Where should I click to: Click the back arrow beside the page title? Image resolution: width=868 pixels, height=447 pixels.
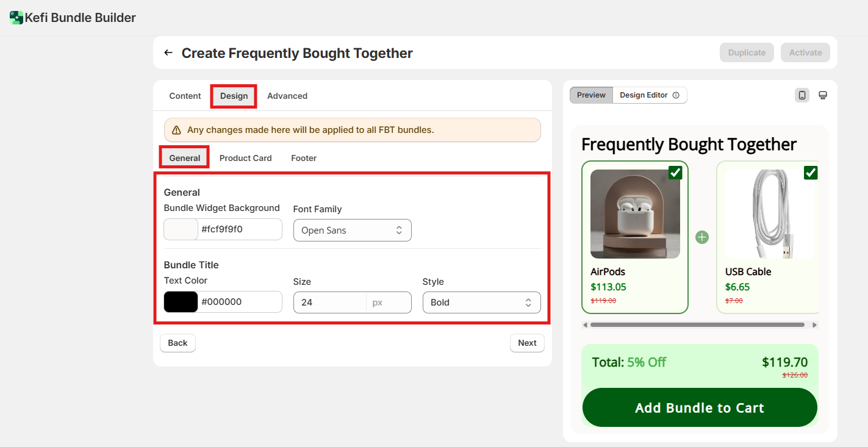click(168, 53)
